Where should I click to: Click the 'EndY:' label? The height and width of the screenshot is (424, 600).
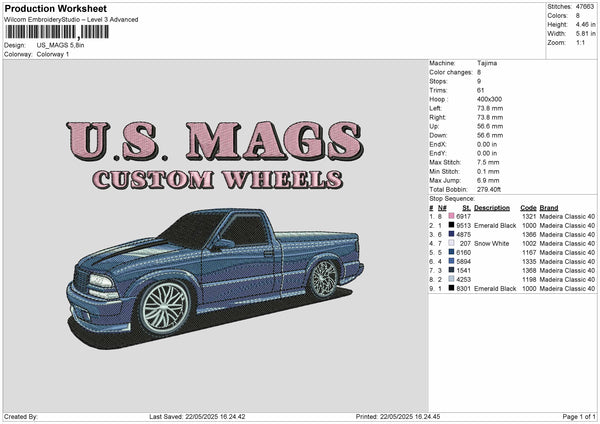click(438, 153)
